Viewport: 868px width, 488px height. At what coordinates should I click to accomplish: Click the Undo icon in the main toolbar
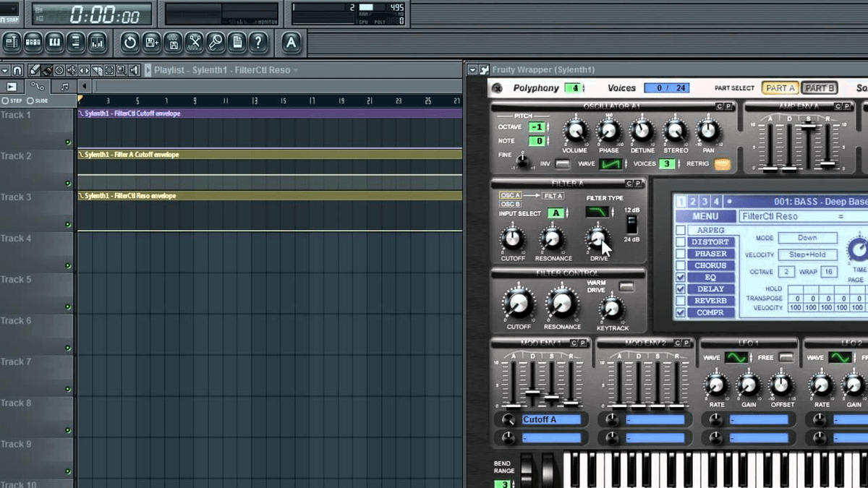[x=130, y=42]
